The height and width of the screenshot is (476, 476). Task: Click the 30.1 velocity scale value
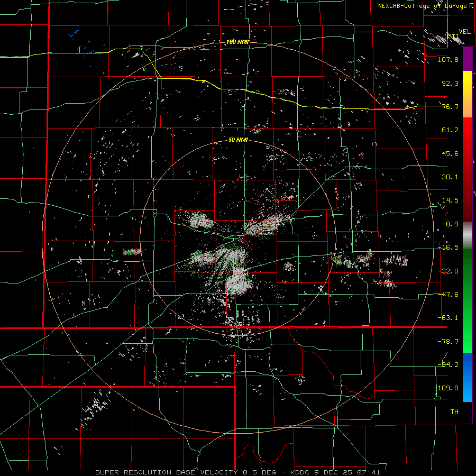tap(450, 177)
